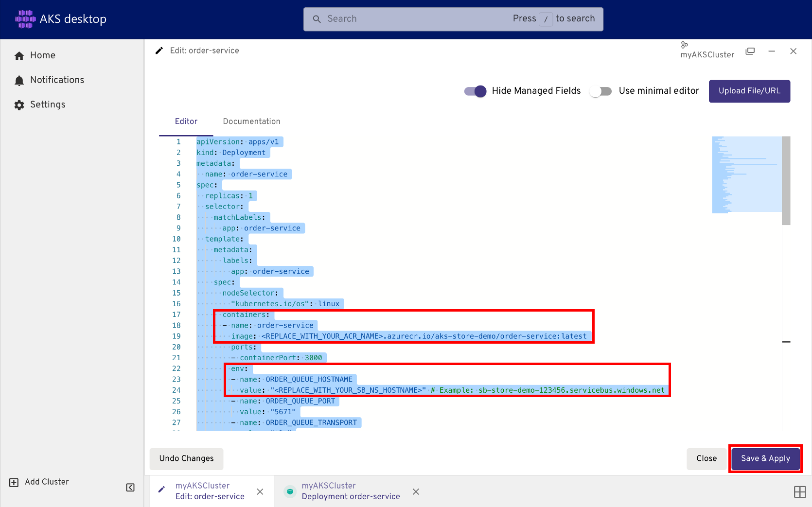Close the Edit: order-service panel
The image size is (812, 507).
point(794,51)
